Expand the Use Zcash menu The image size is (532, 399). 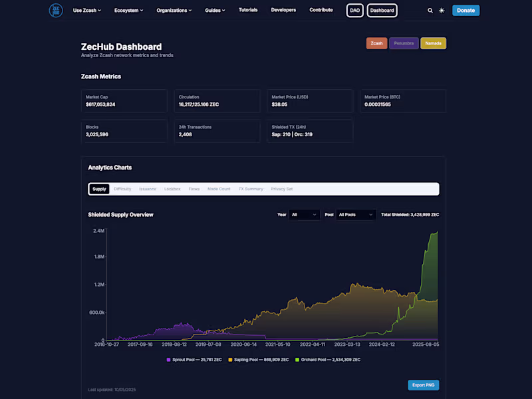coord(87,11)
